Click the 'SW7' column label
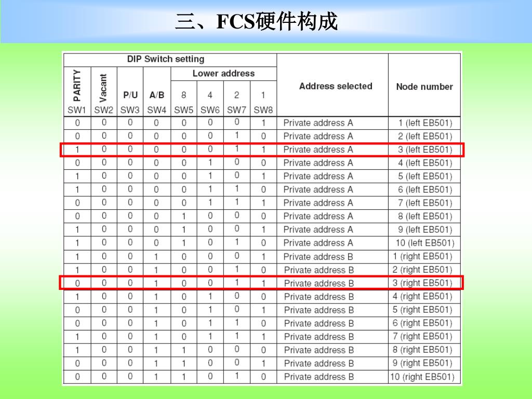 236,110
